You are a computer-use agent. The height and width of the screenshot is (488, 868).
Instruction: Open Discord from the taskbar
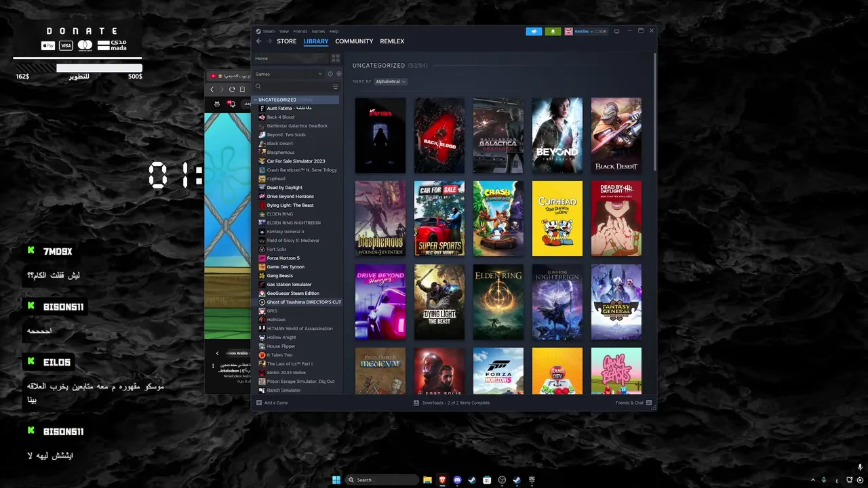coord(457,480)
